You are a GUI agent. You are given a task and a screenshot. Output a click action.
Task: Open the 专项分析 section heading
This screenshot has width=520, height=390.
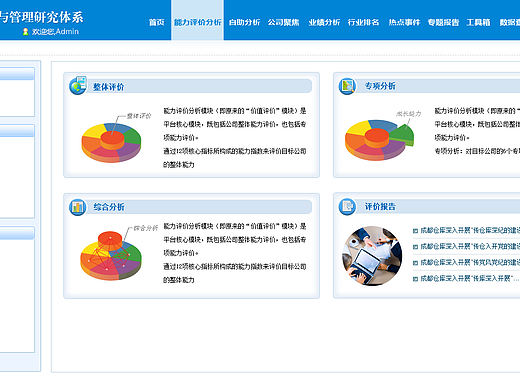pos(380,86)
